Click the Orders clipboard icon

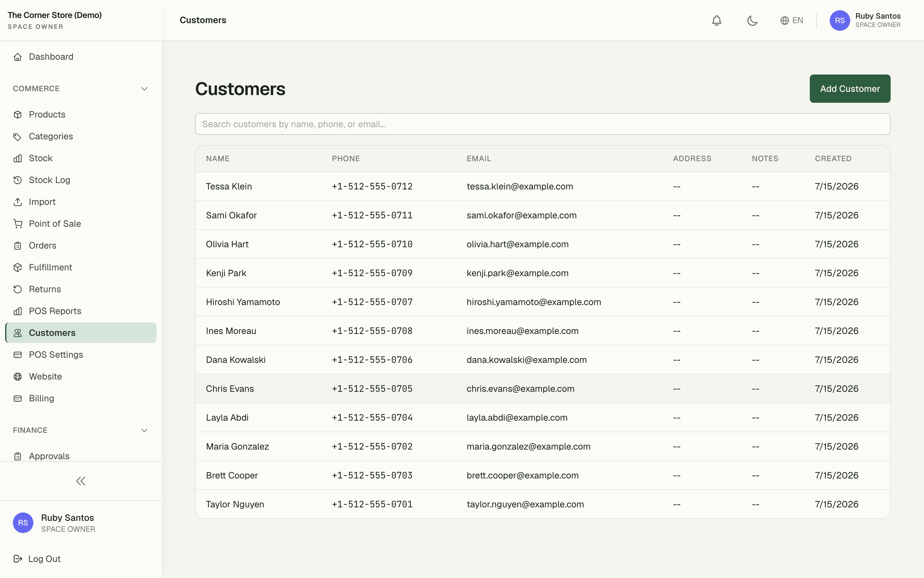pos(18,245)
